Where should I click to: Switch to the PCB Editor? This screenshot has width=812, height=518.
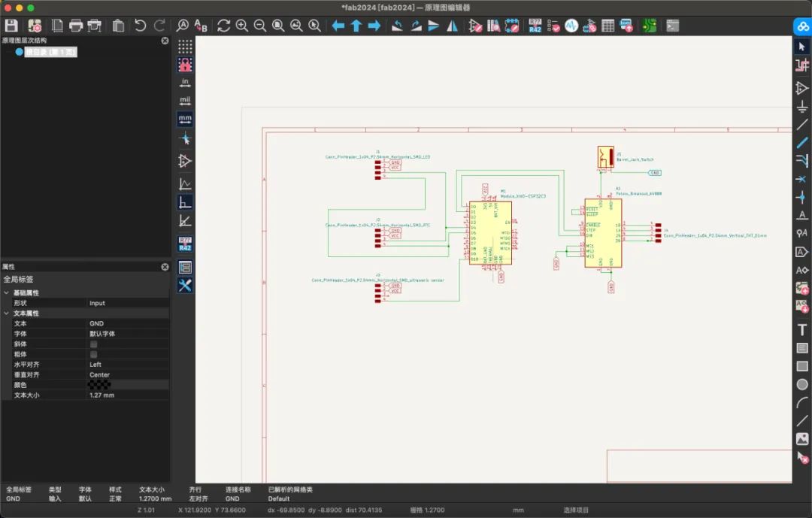[x=650, y=26]
